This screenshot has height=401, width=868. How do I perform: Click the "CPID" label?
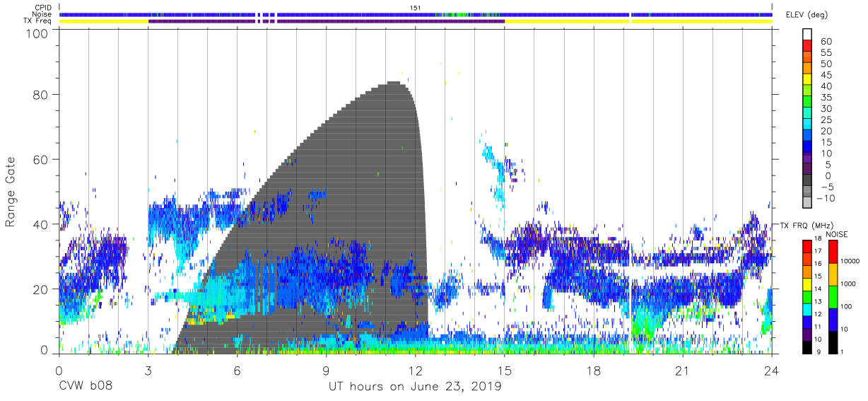(x=44, y=7)
